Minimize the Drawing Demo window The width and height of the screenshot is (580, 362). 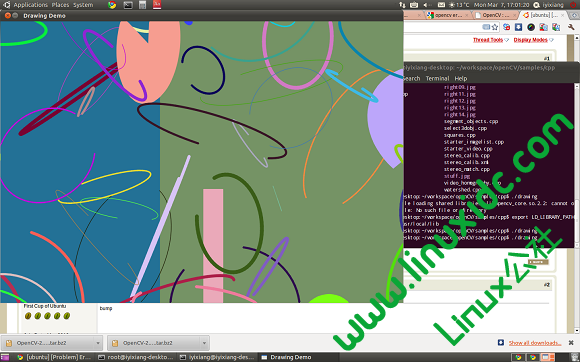[15, 16]
